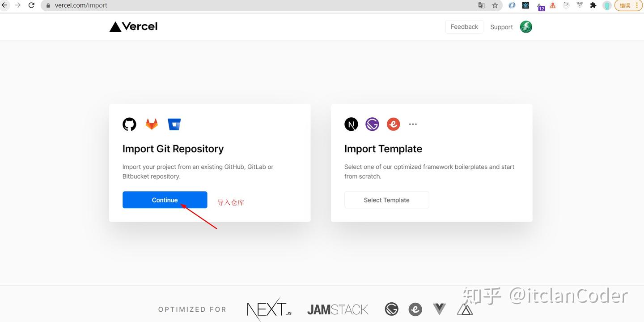Click the red Ember template icon
This screenshot has width=644, height=322.
[394, 124]
